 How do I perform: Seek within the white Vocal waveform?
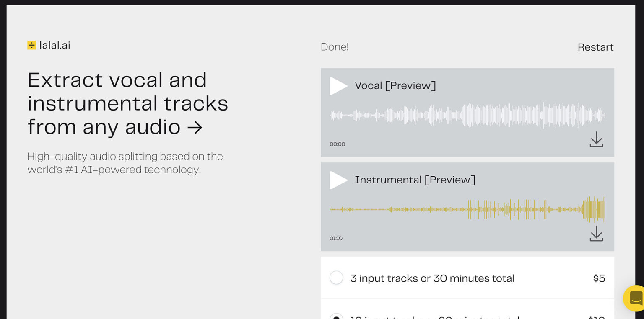(x=467, y=115)
